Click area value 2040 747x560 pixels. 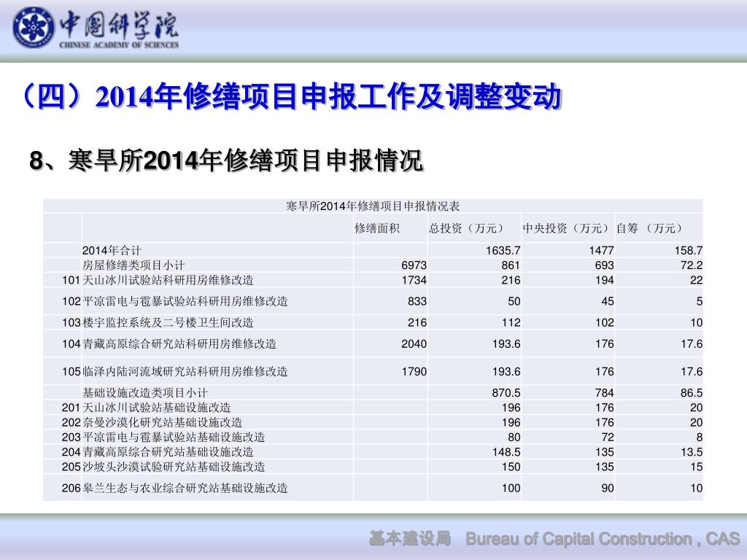[414, 344]
